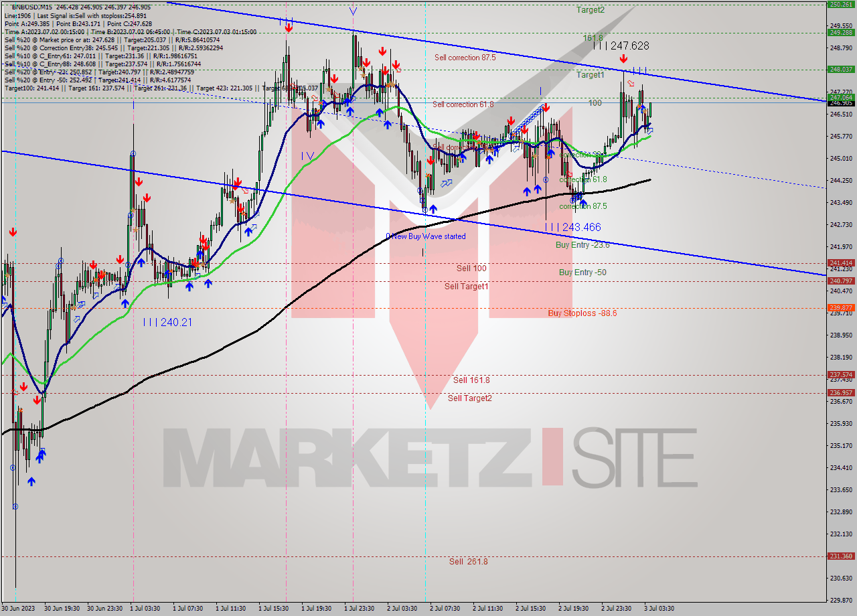Click the 238.950 price axis tick

coord(841,335)
